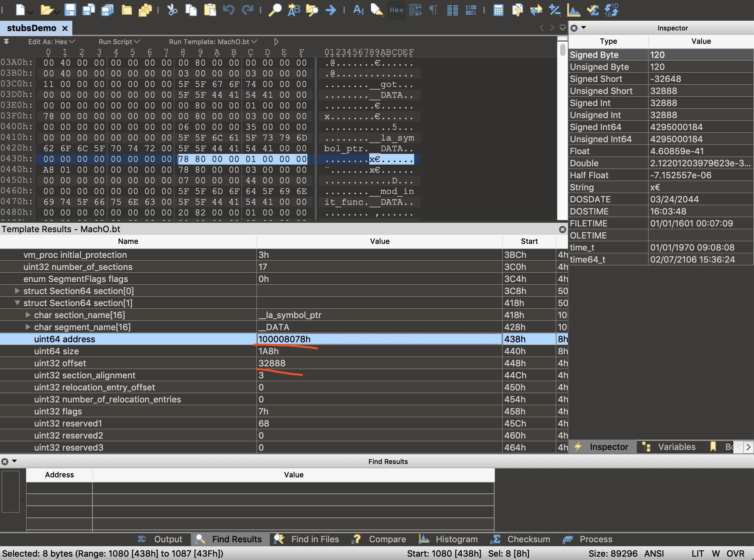Toggle the binary 0100 0001 view icon

point(471,10)
